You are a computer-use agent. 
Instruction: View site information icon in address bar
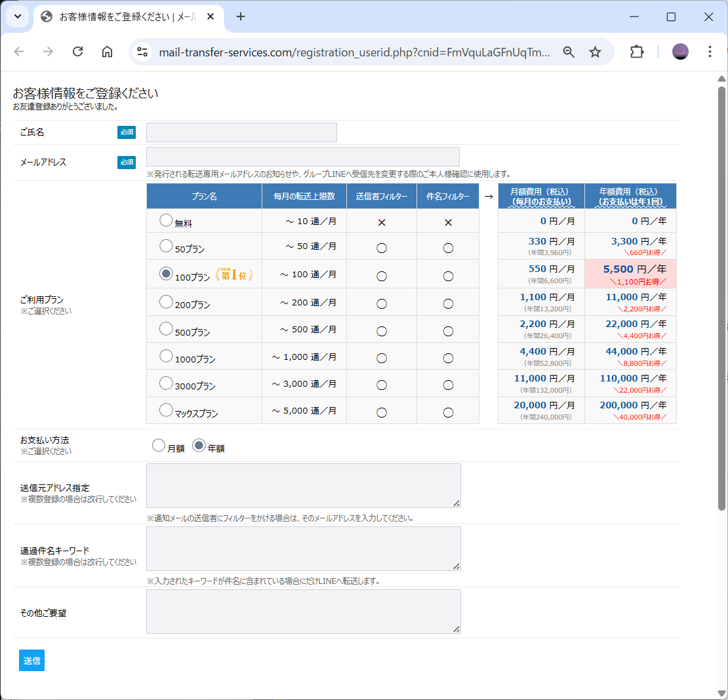(143, 52)
